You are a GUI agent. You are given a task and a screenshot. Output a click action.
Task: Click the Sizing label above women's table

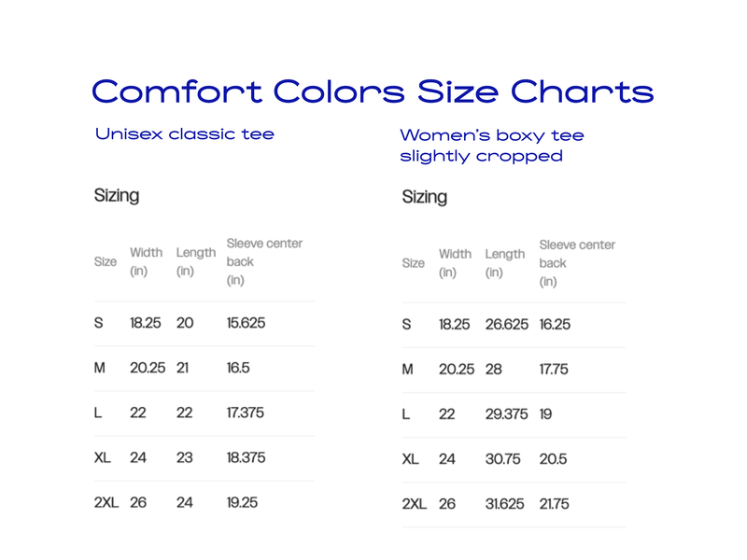click(x=424, y=197)
